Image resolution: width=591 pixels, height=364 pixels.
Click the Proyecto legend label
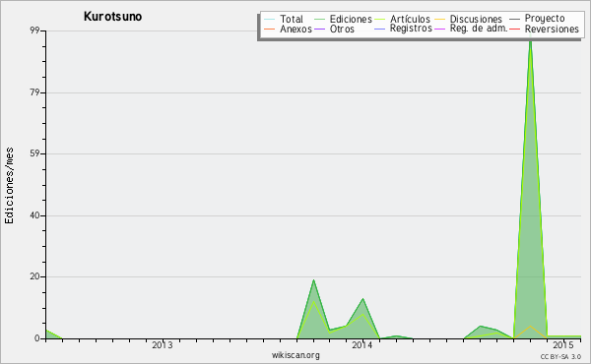545,19
